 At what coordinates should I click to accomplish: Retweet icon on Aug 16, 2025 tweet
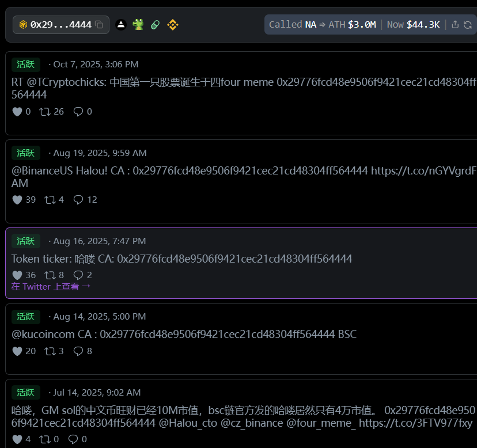tap(50, 275)
